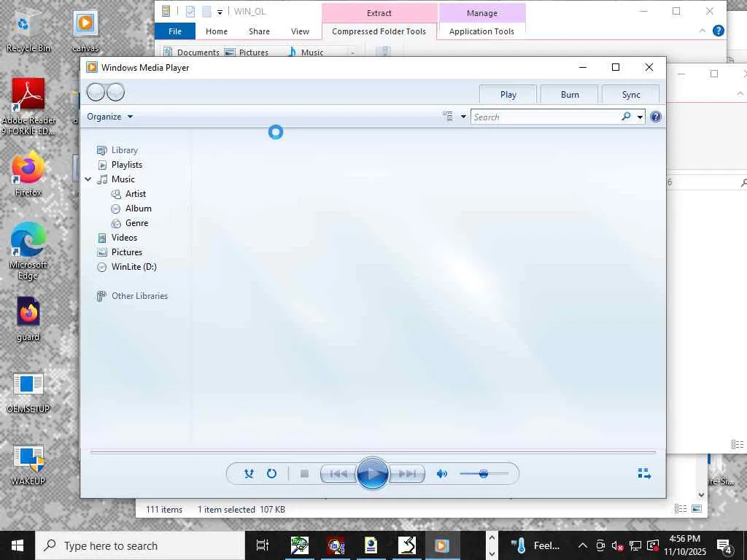Select the Microsoft Edge desktop shortcut
This screenshot has height=560, width=747.
pyautogui.click(x=28, y=251)
